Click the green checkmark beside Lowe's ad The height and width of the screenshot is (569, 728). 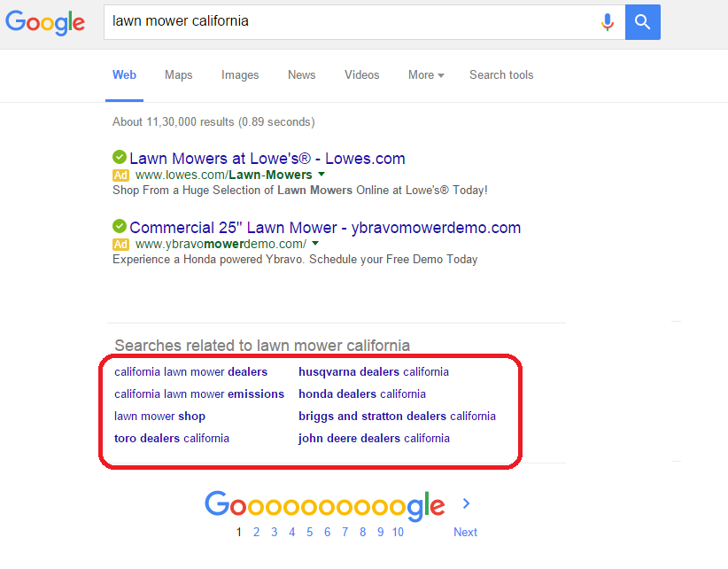(120, 157)
